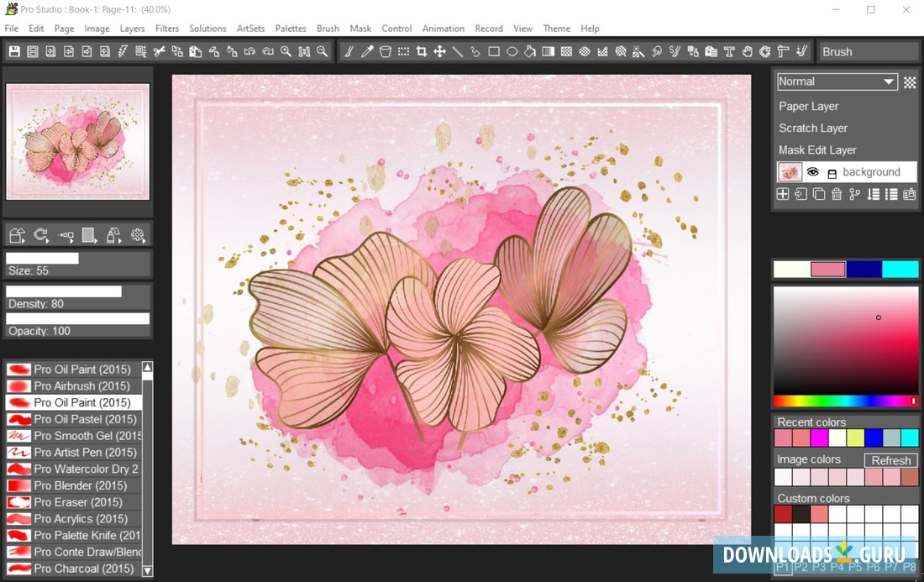Toggle the background layer eye visibility
This screenshot has height=582, width=924.
[x=812, y=172]
